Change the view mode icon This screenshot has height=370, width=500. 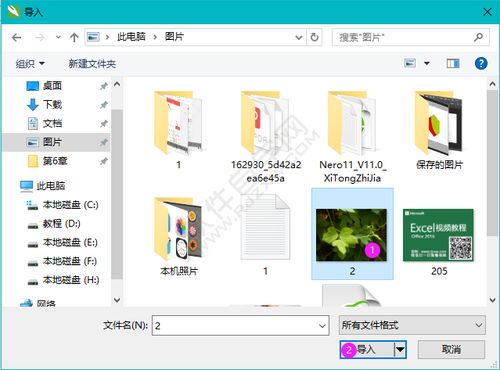click(410, 63)
